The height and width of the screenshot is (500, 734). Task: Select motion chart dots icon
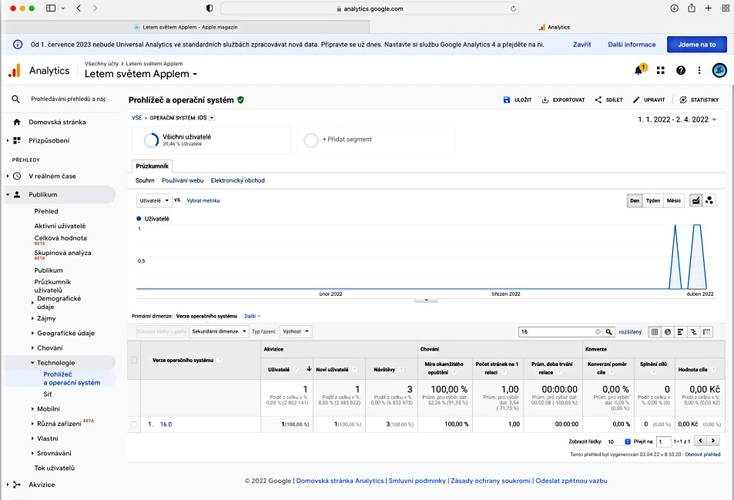point(710,200)
